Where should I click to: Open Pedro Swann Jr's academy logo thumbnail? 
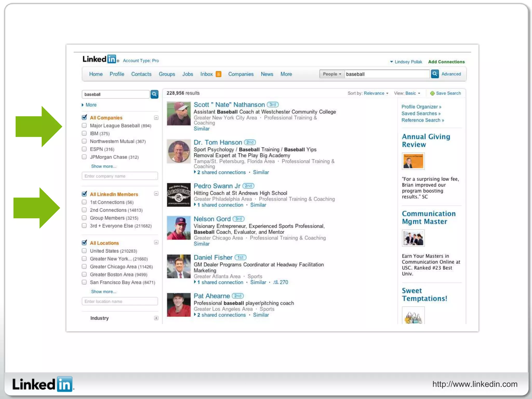[x=179, y=195]
